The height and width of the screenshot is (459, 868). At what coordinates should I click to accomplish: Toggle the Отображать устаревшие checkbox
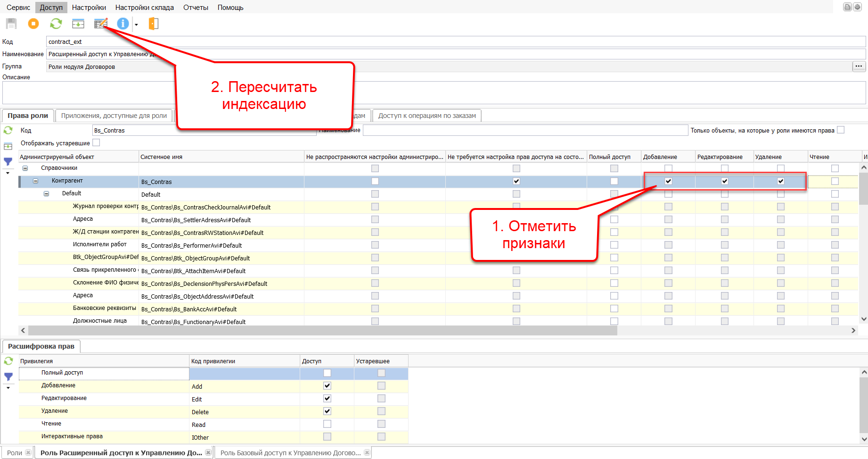point(97,142)
